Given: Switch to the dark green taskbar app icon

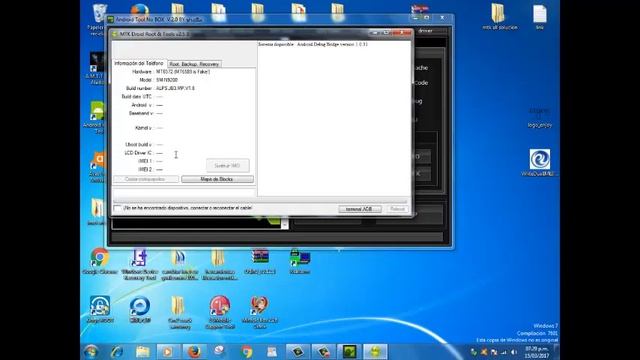Looking at the screenshot, I should coord(349,351).
